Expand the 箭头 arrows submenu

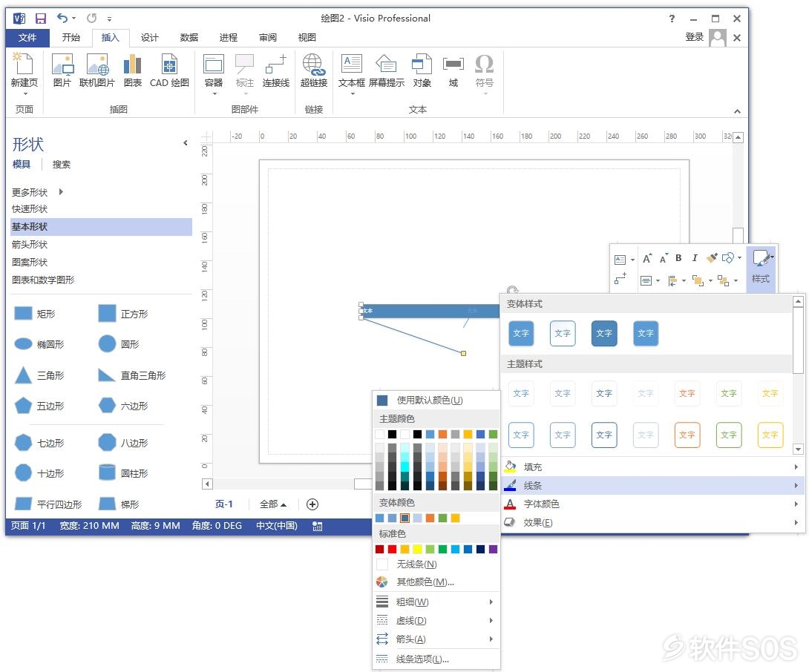click(x=436, y=639)
